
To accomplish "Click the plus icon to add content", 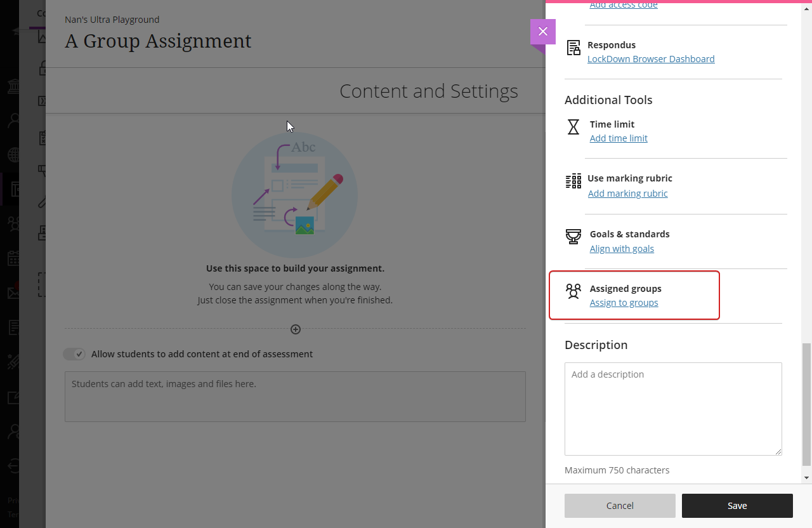I will click(x=296, y=329).
